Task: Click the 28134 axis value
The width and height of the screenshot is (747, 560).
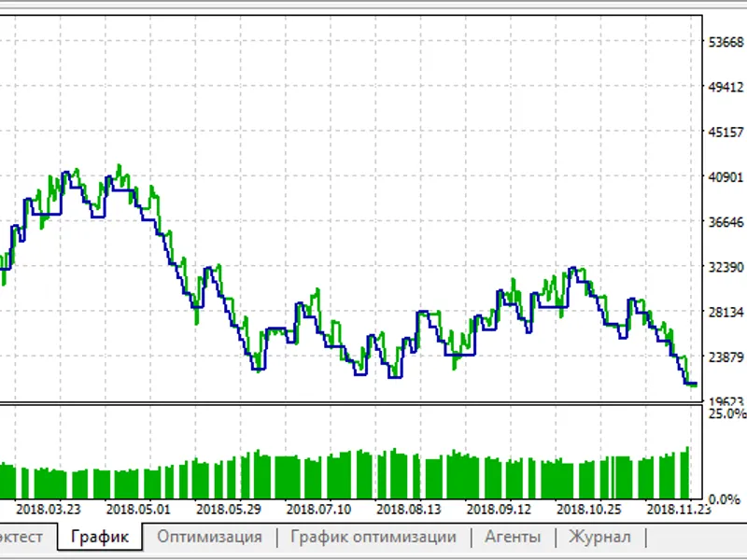Action: coord(726,312)
